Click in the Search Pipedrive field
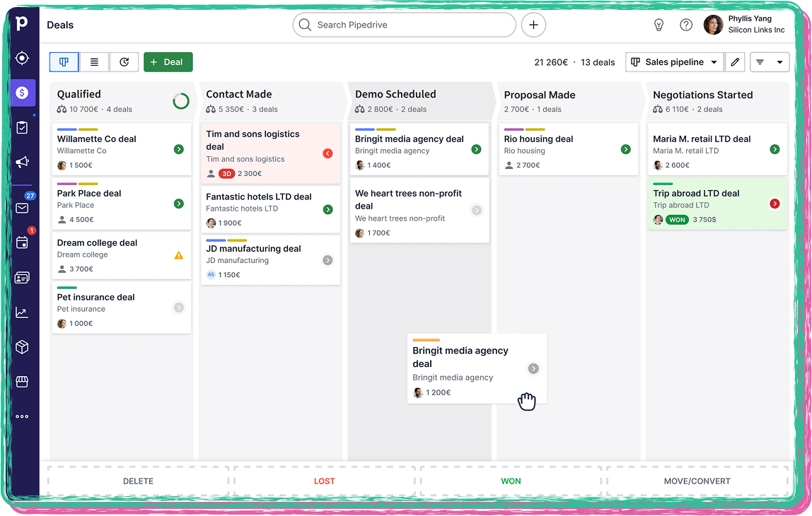This screenshot has height=516, width=812. click(404, 25)
